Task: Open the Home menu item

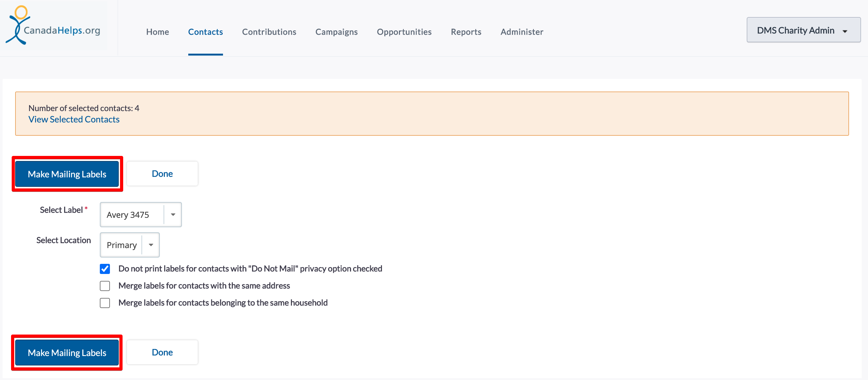Action: [x=157, y=32]
